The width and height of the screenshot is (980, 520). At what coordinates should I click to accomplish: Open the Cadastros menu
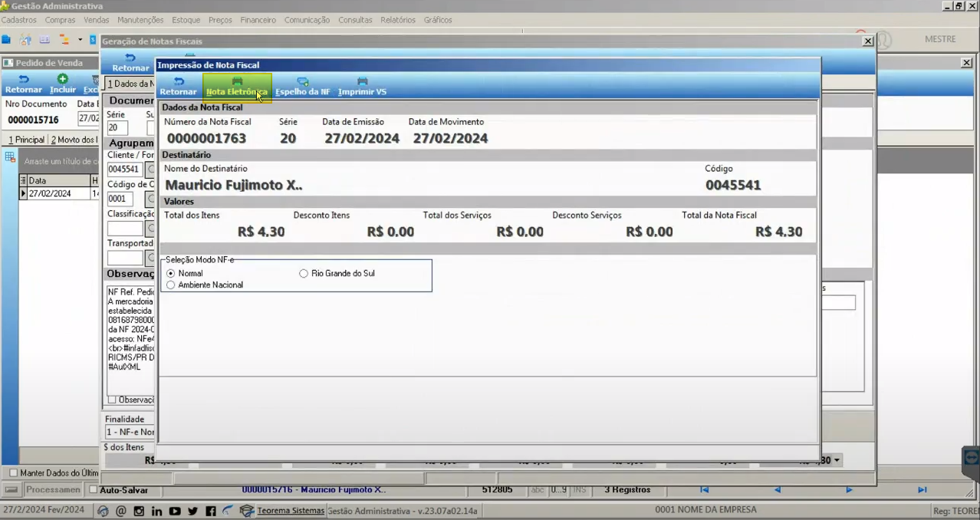coord(19,20)
